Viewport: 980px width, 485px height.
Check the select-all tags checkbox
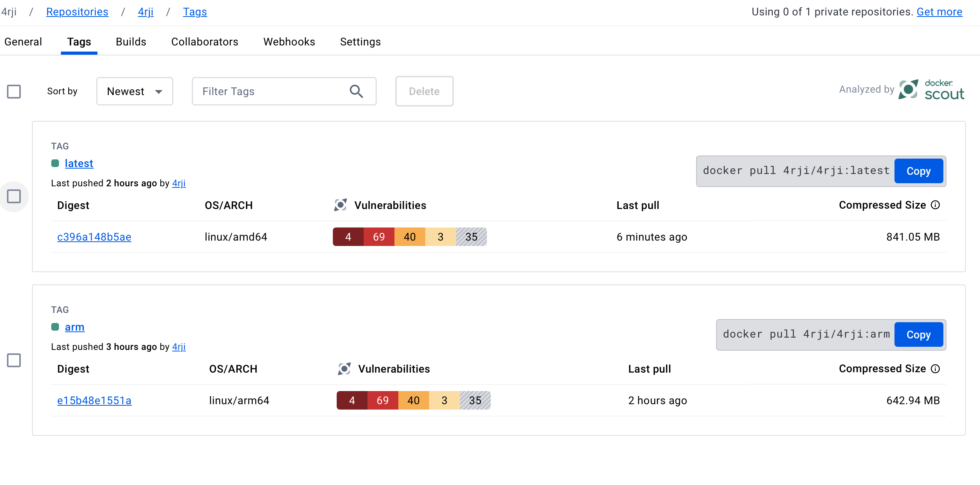(x=14, y=92)
